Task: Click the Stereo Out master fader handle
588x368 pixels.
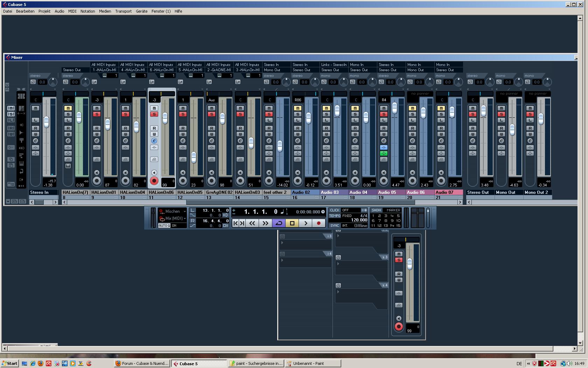Action: coord(483,111)
